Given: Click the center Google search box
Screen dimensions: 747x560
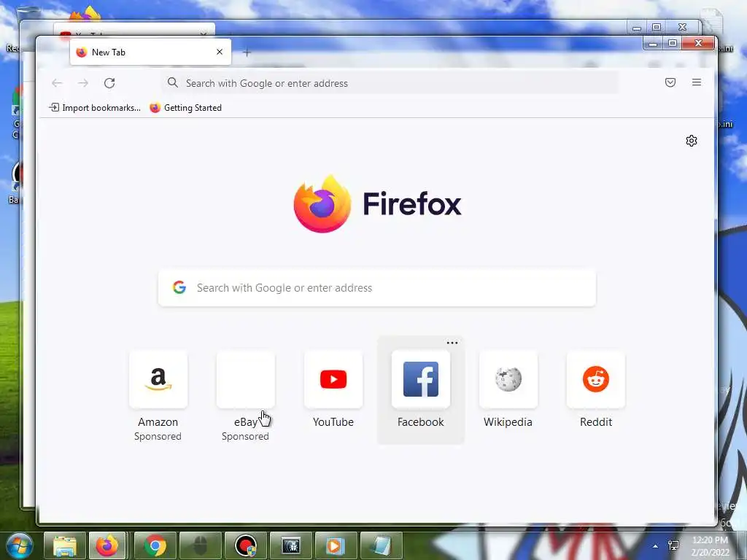Looking at the screenshot, I should [x=377, y=287].
